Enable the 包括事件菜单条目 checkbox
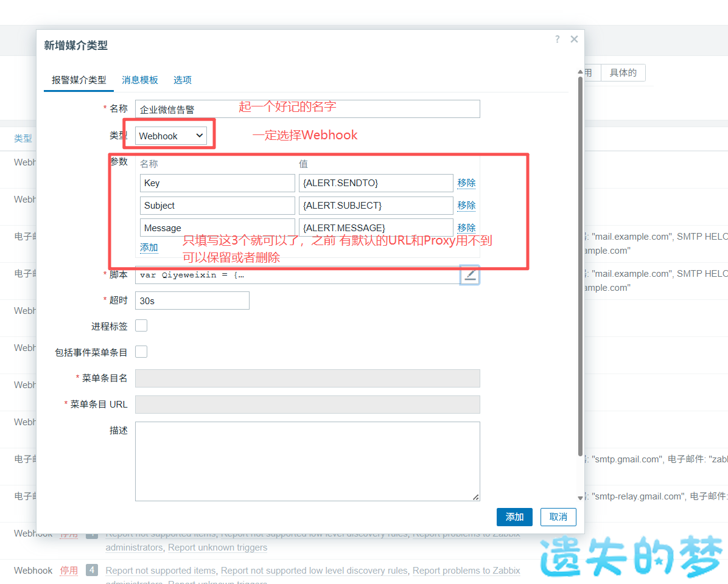Image resolution: width=728 pixels, height=584 pixels. [141, 352]
